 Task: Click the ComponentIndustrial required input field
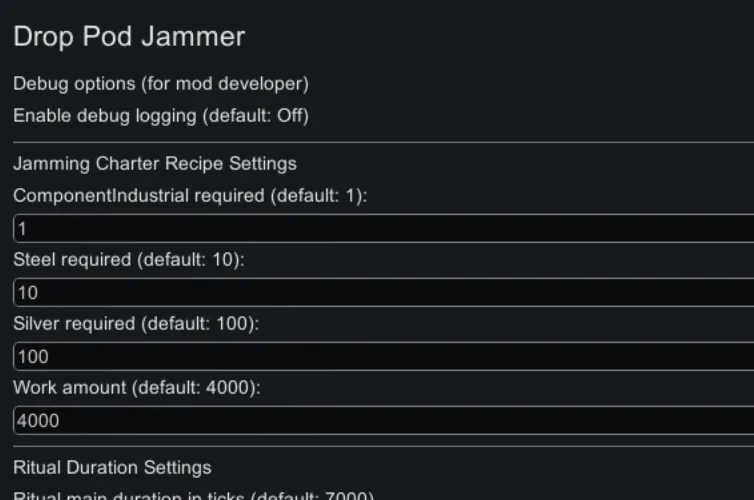(x=380, y=229)
